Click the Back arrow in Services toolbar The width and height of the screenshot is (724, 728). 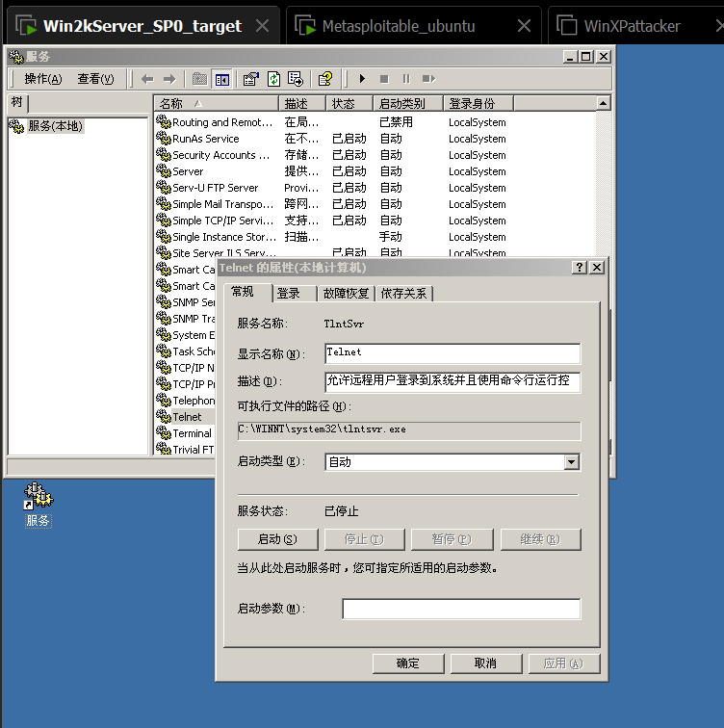pos(147,79)
